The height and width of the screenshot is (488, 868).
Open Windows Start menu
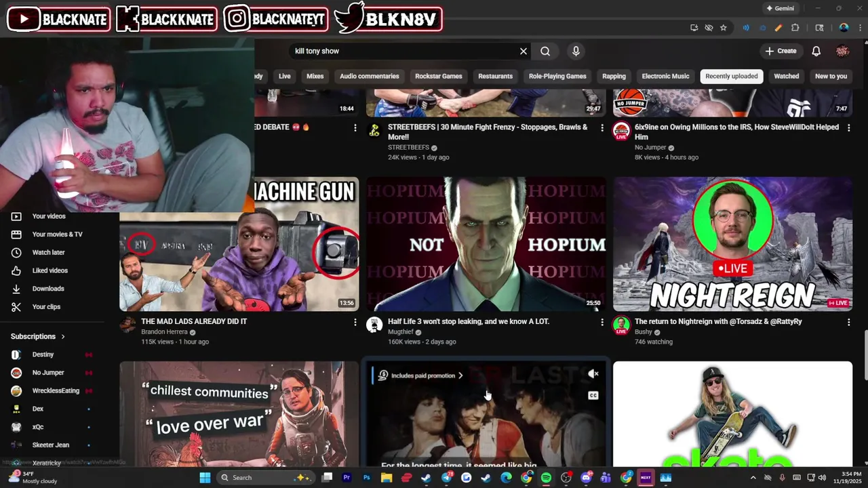click(205, 478)
